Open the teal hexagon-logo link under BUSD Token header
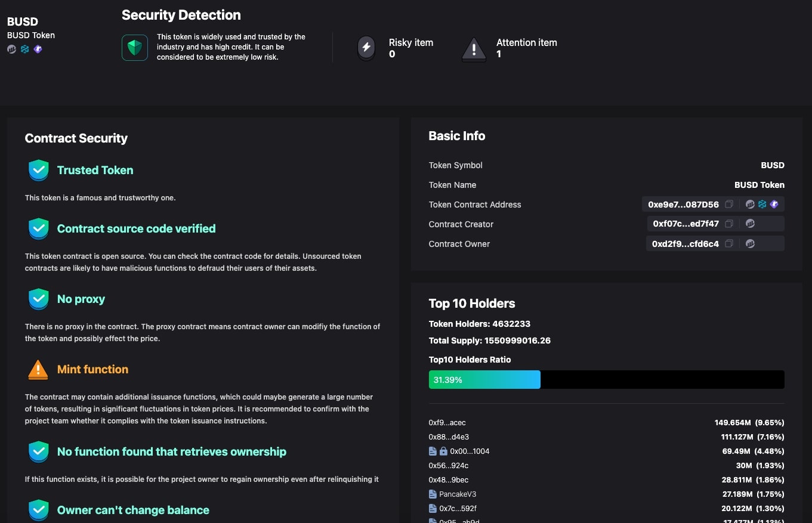The width and height of the screenshot is (812, 523). [x=25, y=49]
